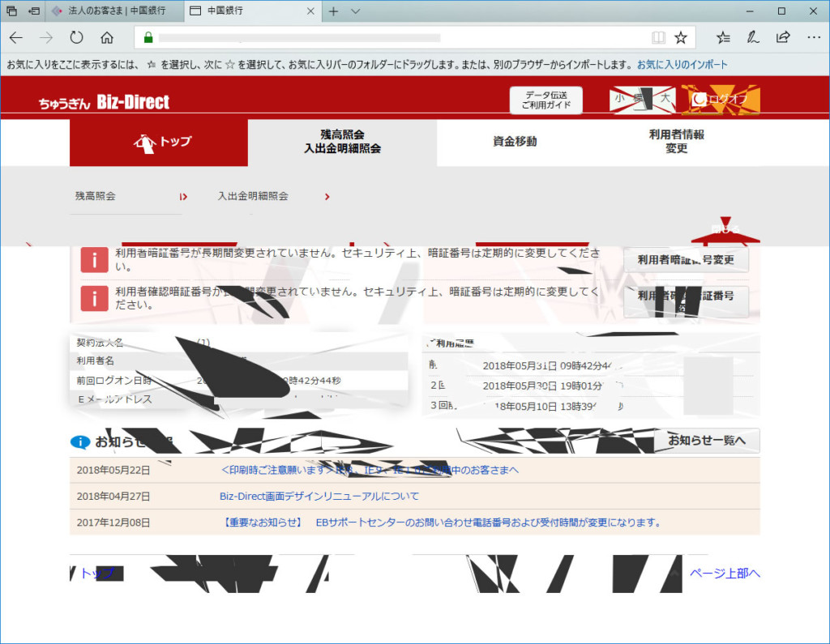Set font size to 大
Screen dimensions: 830x644
665,99
